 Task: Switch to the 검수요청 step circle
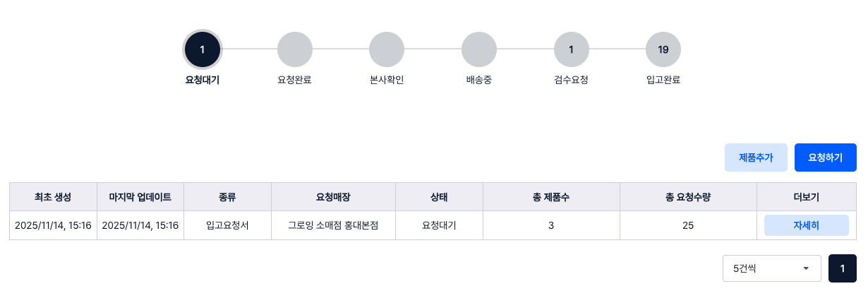point(571,49)
